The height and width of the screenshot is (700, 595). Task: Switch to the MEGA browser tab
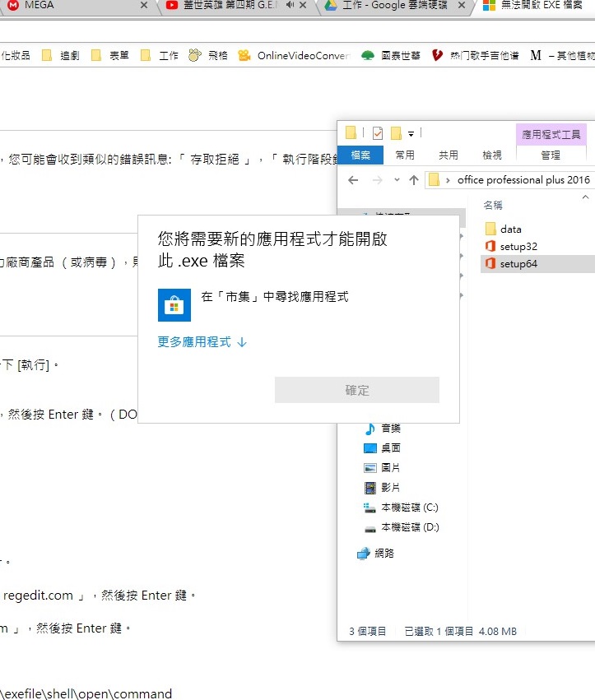tap(76, 6)
